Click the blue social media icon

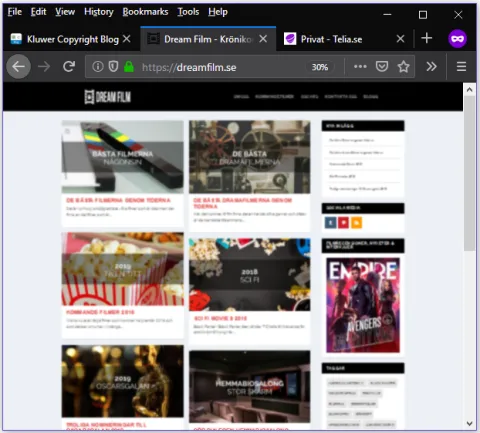coord(330,223)
